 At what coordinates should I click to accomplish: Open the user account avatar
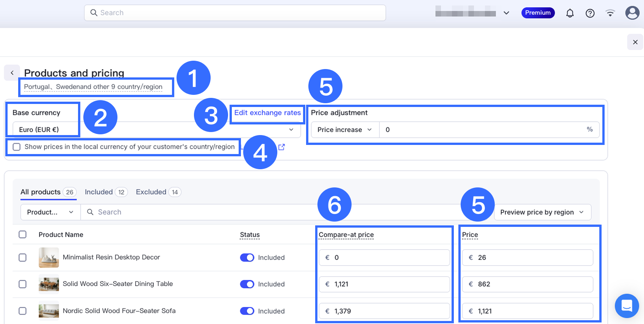[632, 13]
